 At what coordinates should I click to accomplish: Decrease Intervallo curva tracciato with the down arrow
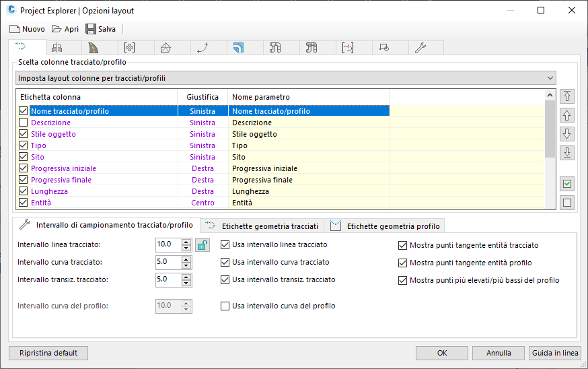(x=186, y=265)
